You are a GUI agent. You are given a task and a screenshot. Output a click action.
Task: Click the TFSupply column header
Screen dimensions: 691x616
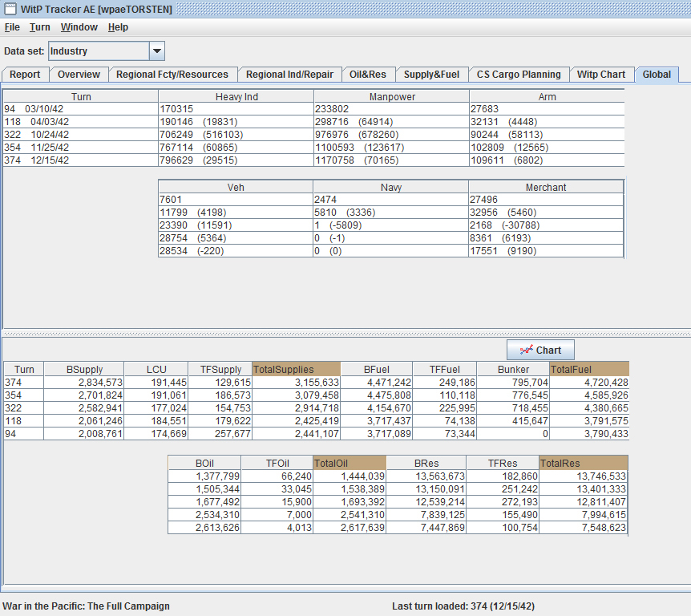click(x=220, y=370)
